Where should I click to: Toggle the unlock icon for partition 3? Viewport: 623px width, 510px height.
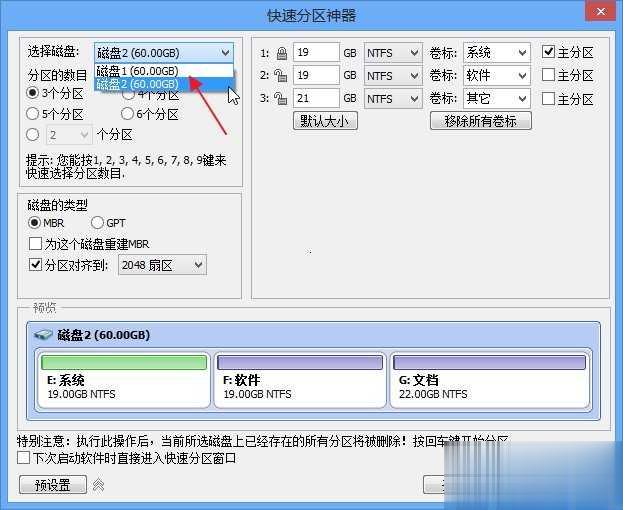click(x=281, y=99)
